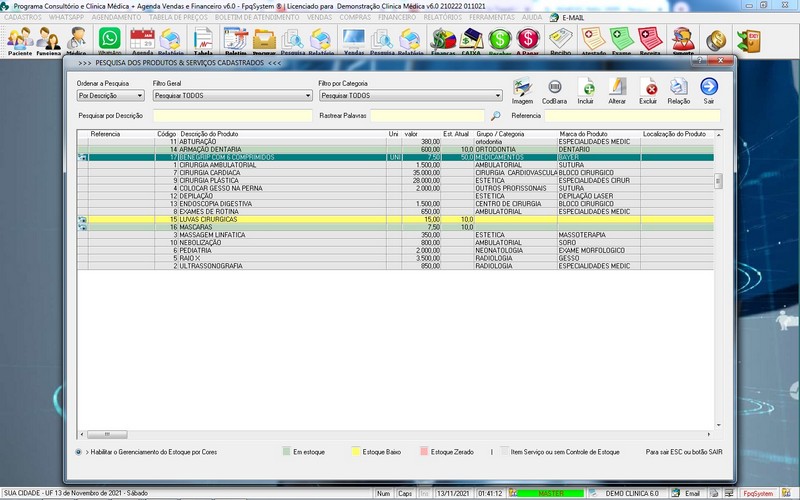Screen dimensions: 800x500
Task: Open the green Exame document icon
Action: point(621,40)
